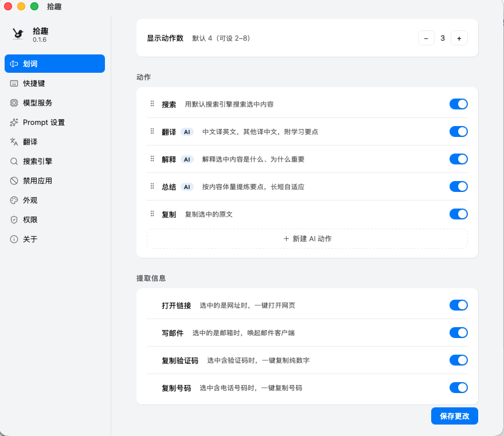The image size is (504, 436).
Task: Decrease 显示动作数 with the minus button
Action: 426,38
